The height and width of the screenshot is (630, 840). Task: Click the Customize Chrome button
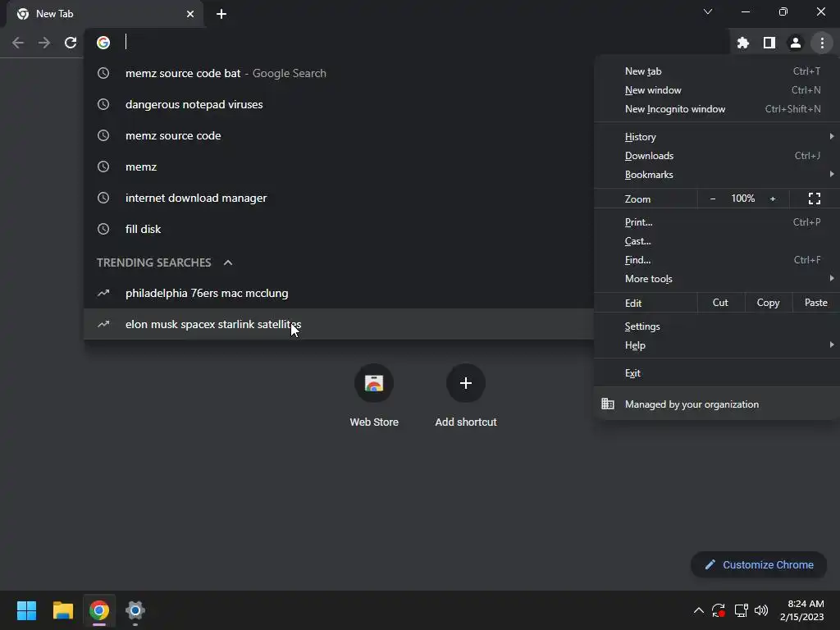click(x=759, y=564)
